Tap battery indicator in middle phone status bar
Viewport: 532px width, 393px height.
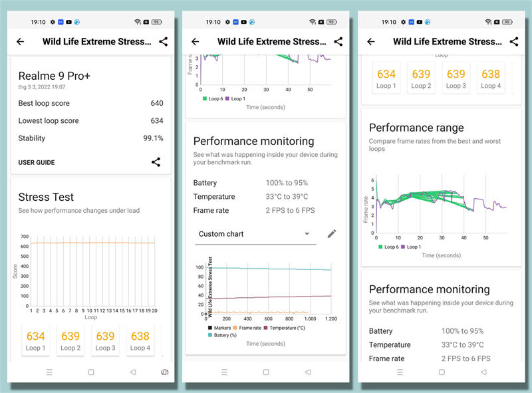click(x=331, y=22)
